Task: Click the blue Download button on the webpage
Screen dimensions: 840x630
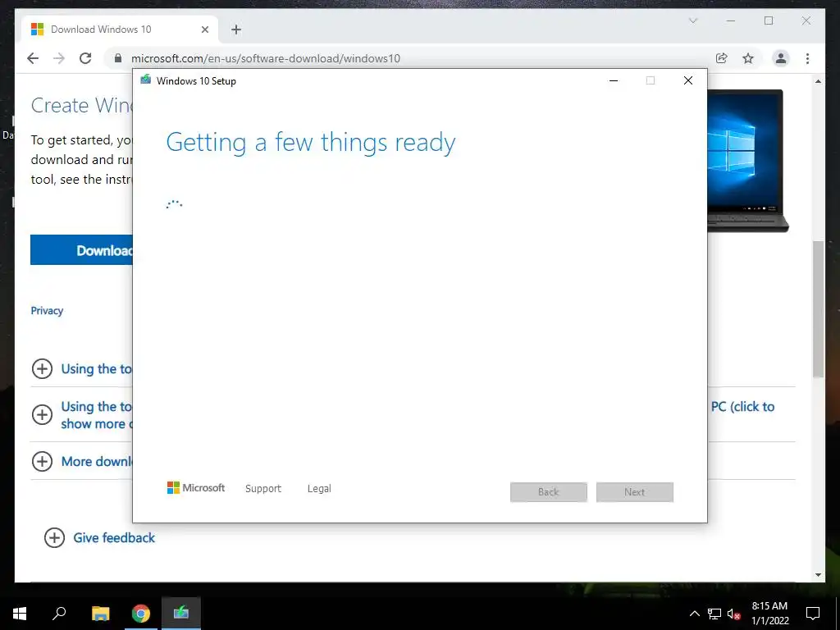Action: click(x=81, y=250)
